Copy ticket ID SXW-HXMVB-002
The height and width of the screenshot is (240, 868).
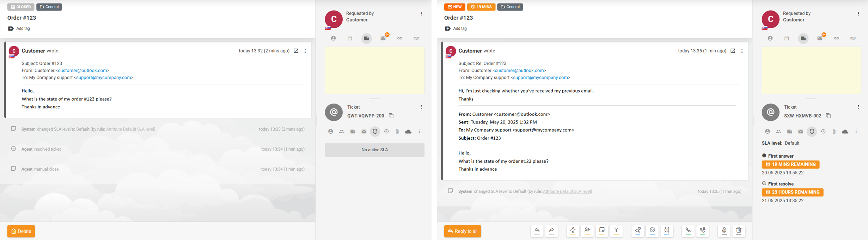pyautogui.click(x=828, y=116)
